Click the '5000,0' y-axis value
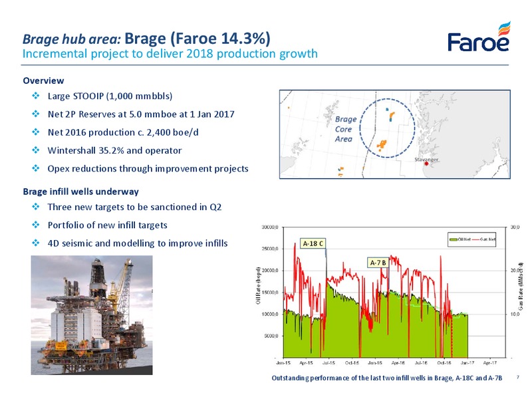This screenshot has height=399, width=532. (x=271, y=336)
